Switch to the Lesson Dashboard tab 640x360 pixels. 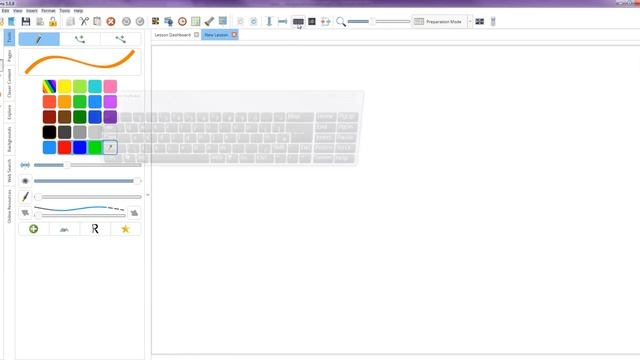[x=172, y=35]
